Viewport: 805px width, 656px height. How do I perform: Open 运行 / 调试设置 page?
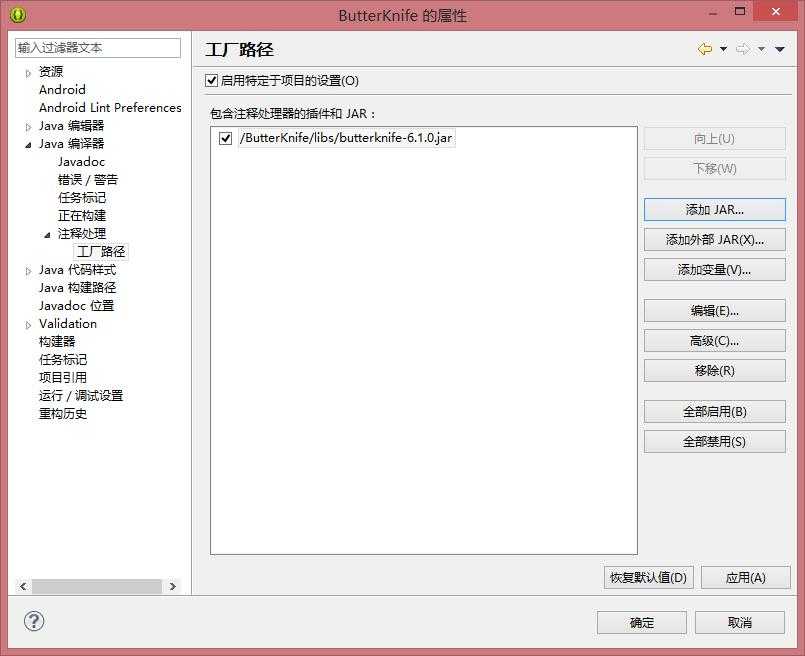[81, 396]
